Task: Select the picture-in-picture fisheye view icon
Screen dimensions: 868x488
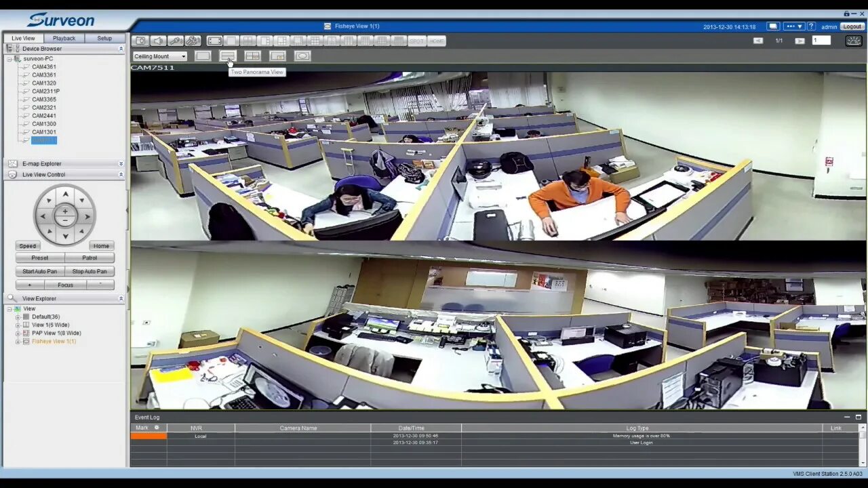Action: pos(277,56)
